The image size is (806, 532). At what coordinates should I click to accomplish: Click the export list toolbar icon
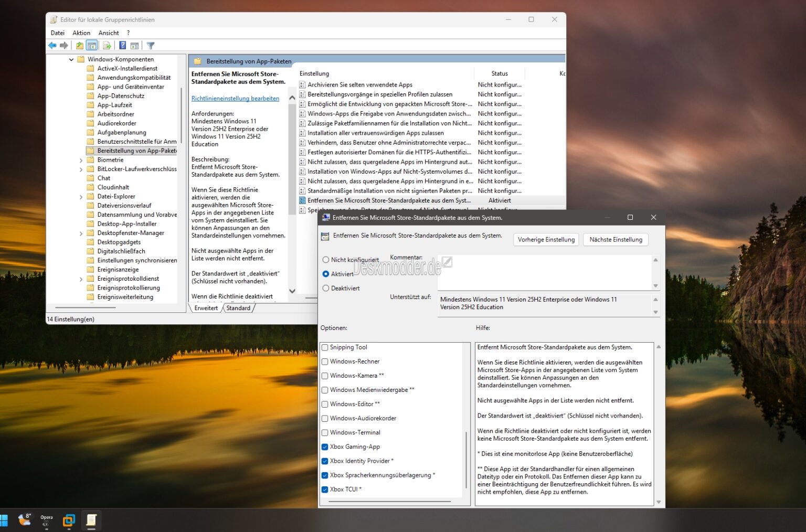point(107,45)
